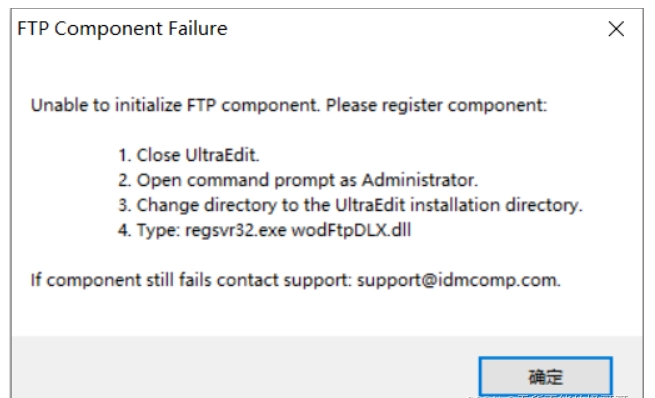
Task: Close the FTP Component Failure dialog
Action: (616, 29)
